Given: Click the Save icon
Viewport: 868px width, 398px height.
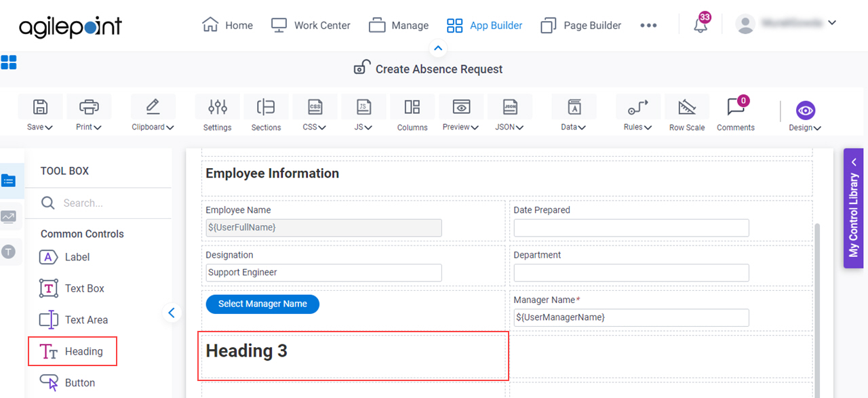Looking at the screenshot, I should (x=41, y=107).
